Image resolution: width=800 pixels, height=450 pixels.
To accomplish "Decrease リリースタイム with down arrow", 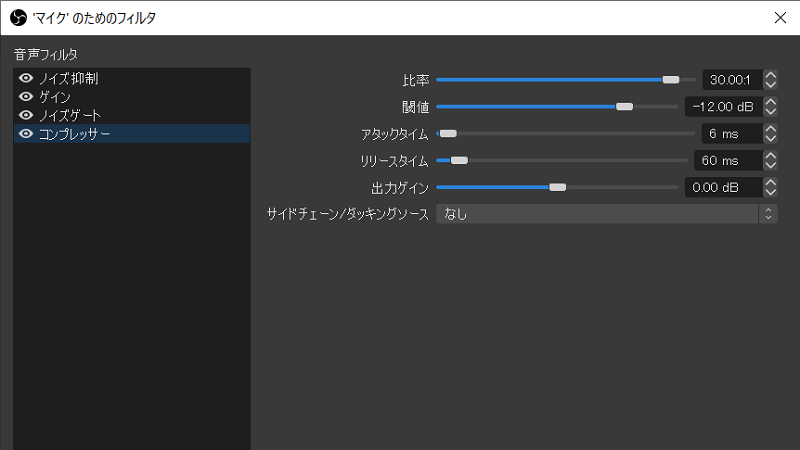I will pyautogui.click(x=770, y=165).
